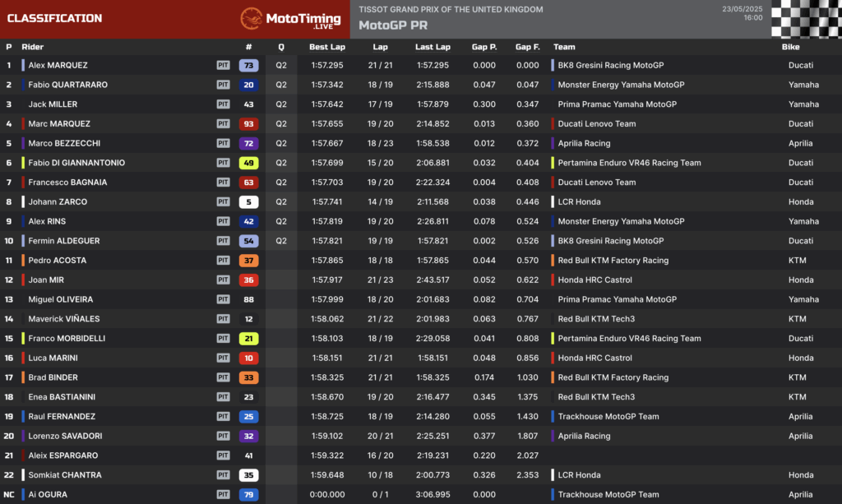The image size is (842, 504).
Task: Select rider Aleix ESPARGARO
Action: click(62, 455)
